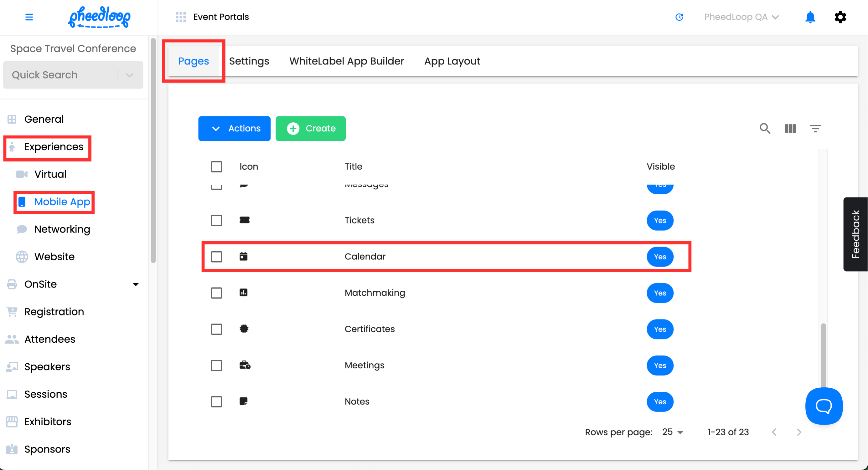Expand the OnSite sidebar section

[136, 284]
